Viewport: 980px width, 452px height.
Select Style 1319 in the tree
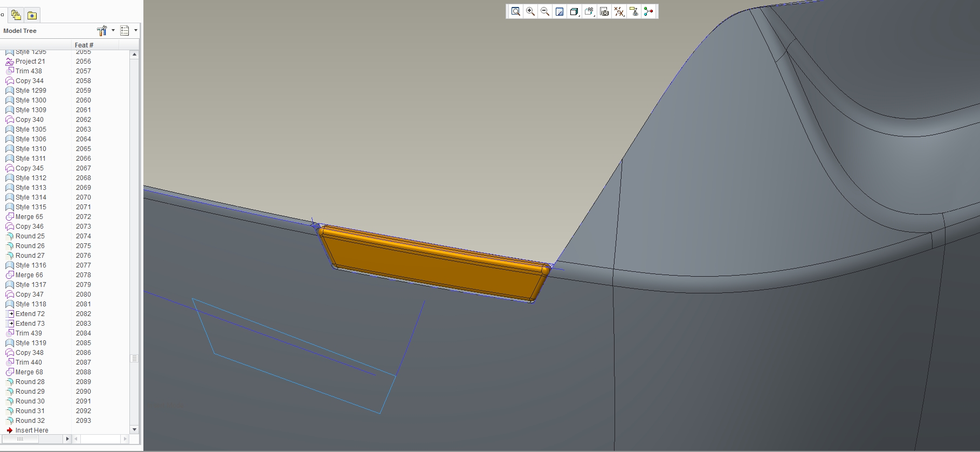pos(31,343)
